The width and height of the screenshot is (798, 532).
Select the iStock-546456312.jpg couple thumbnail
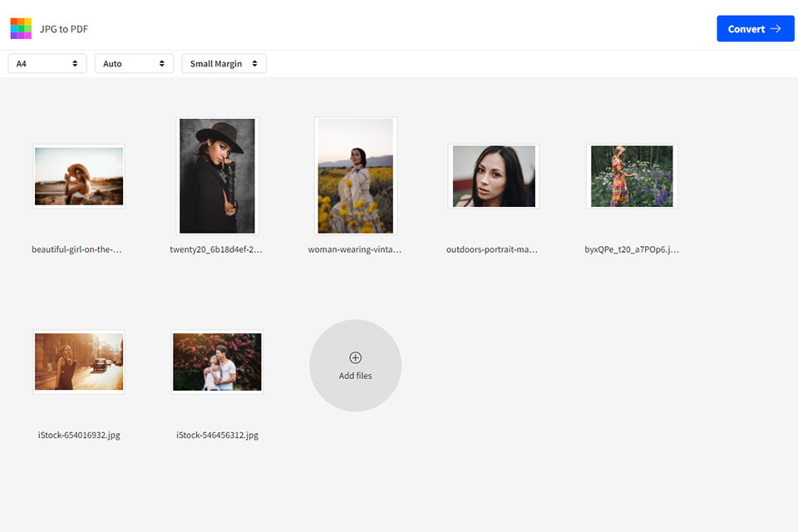pyautogui.click(x=217, y=362)
